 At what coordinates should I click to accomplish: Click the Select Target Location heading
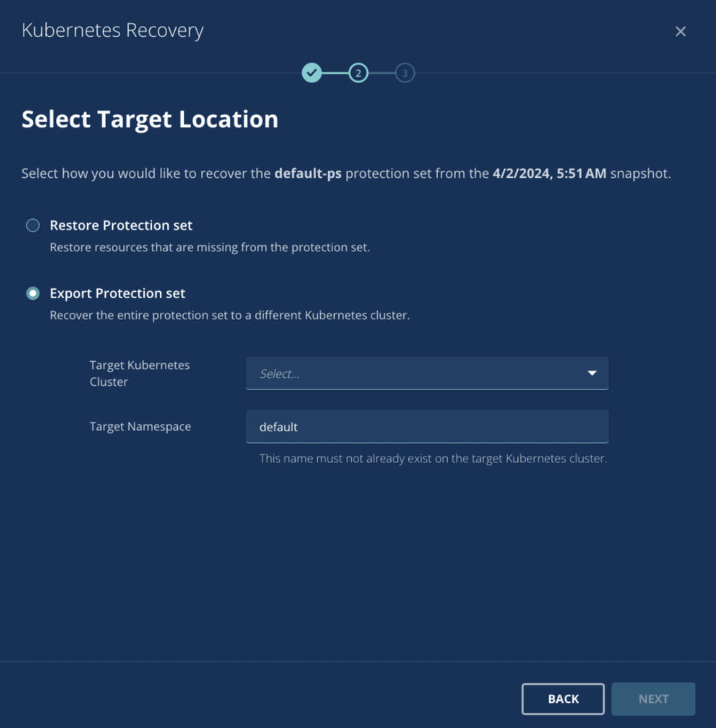coord(150,120)
